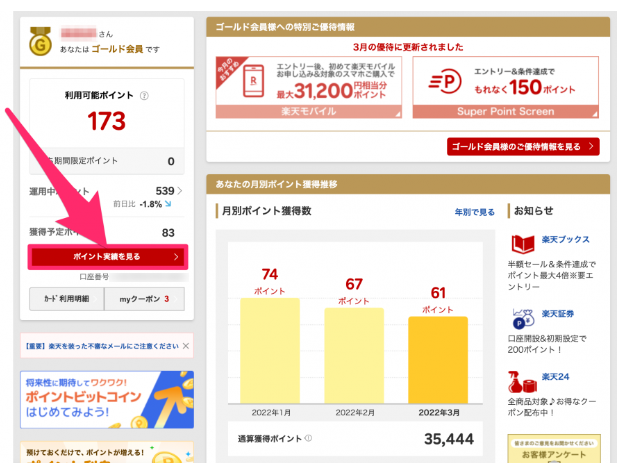Switch chart with 年別で見る link

(x=475, y=212)
